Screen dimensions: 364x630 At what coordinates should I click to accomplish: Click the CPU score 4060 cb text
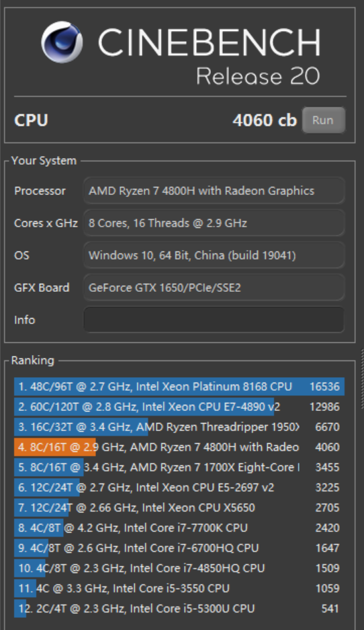265,120
